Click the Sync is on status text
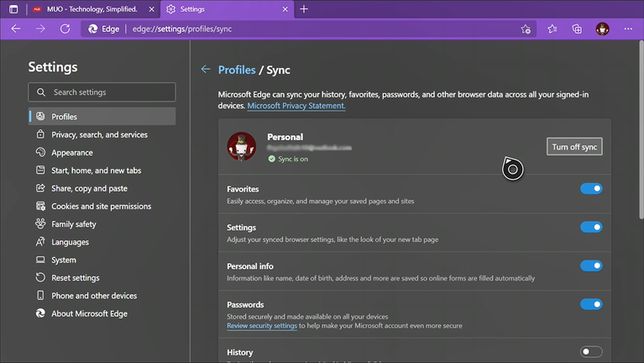This screenshot has height=363, width=644. 293,159
